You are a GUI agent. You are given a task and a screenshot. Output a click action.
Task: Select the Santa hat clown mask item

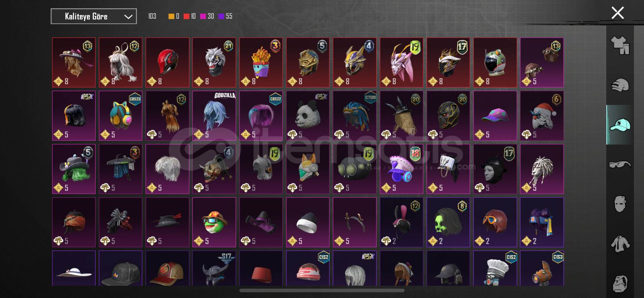tap(542, 116)
